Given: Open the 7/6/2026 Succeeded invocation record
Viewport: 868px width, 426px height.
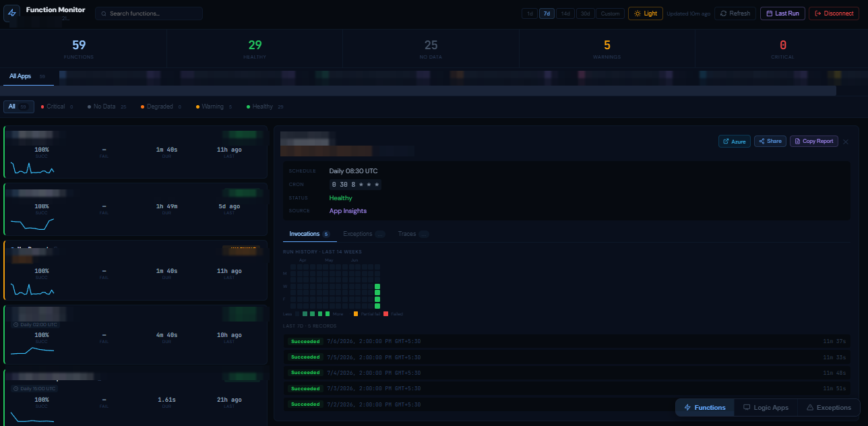Looking at the screenshot, I should [566, 342].
